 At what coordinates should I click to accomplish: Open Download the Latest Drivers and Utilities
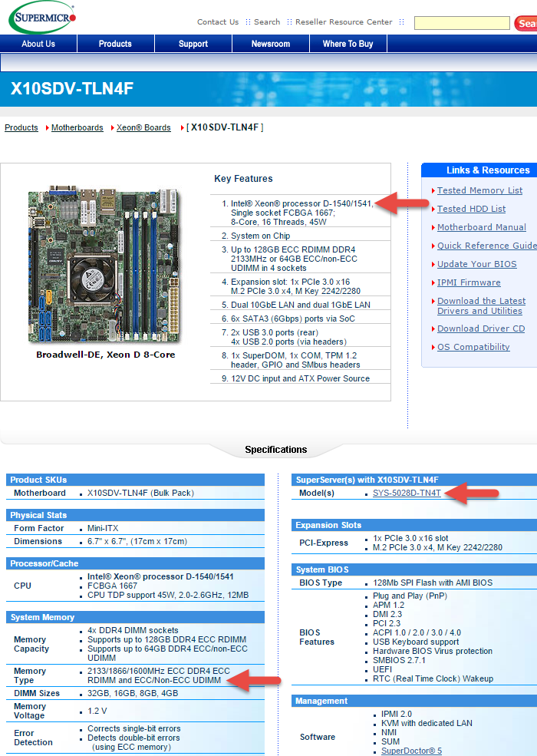pyautogui.click(x=481, y=305)
